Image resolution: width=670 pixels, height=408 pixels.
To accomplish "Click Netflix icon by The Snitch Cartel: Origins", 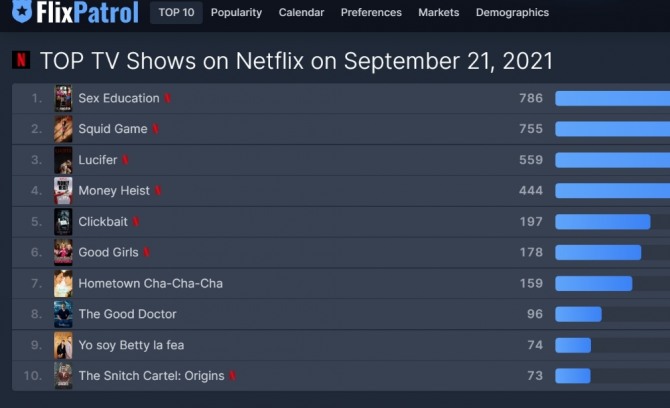I will (x=233, y=376).
